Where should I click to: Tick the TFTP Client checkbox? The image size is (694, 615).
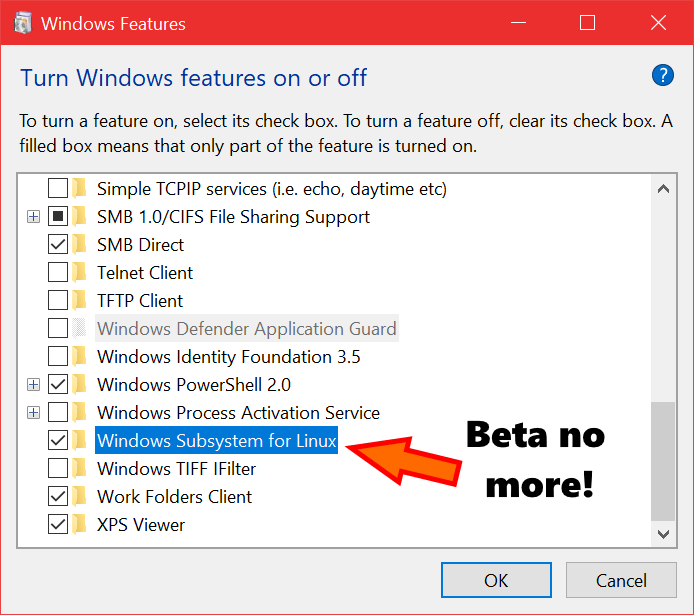pyautogui.click(x=58, y=300)
